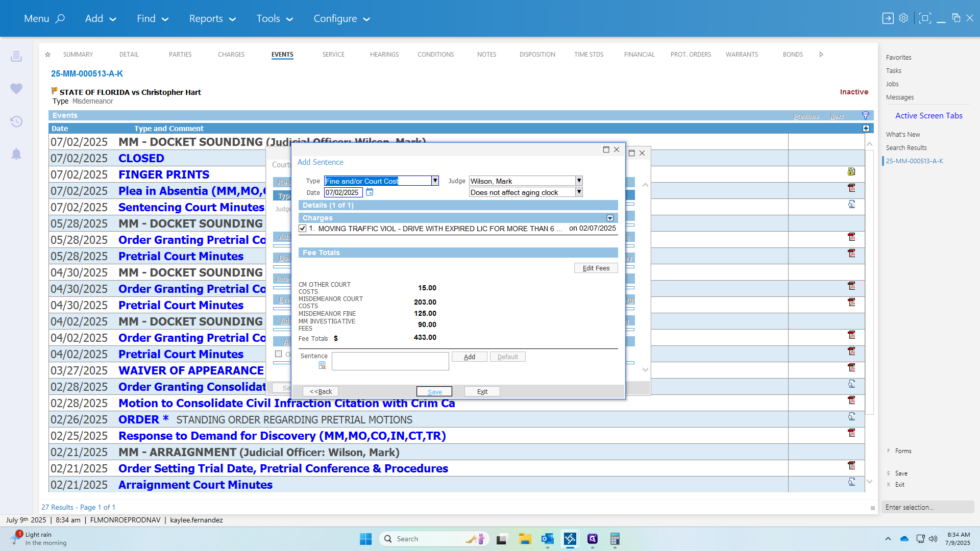Click the Add button beside Sentence field
Screen dimensions: 980x551
470,357
